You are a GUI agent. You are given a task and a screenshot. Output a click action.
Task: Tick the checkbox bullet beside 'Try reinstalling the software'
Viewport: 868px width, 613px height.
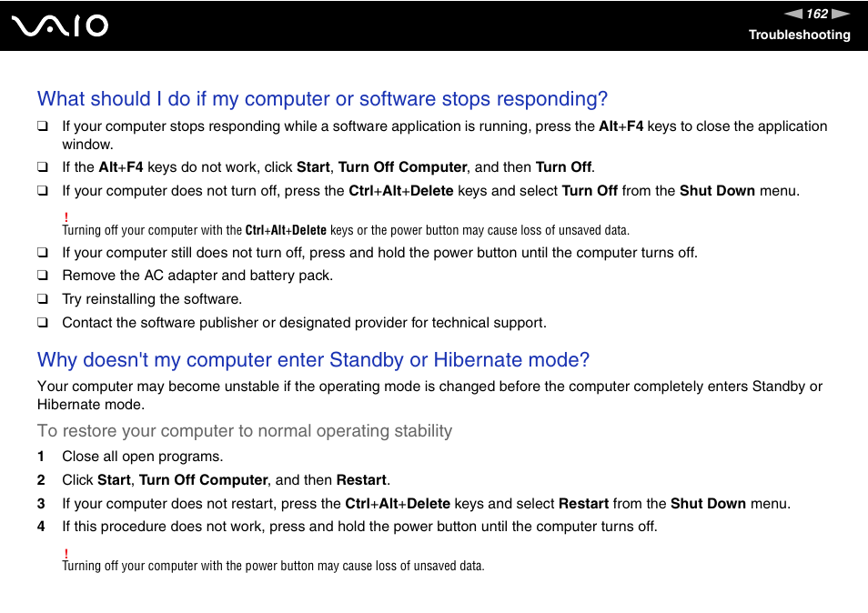click(43, 298)
